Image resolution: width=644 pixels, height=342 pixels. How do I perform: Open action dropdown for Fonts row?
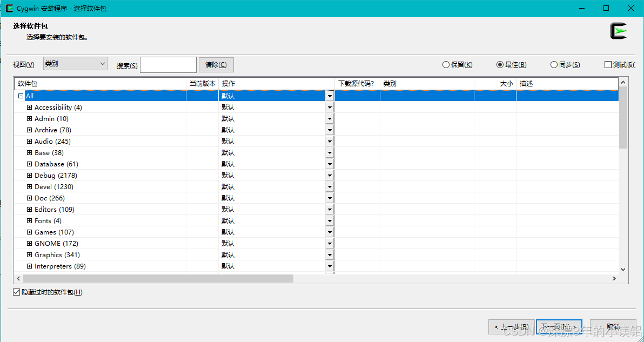pos(330,221)
